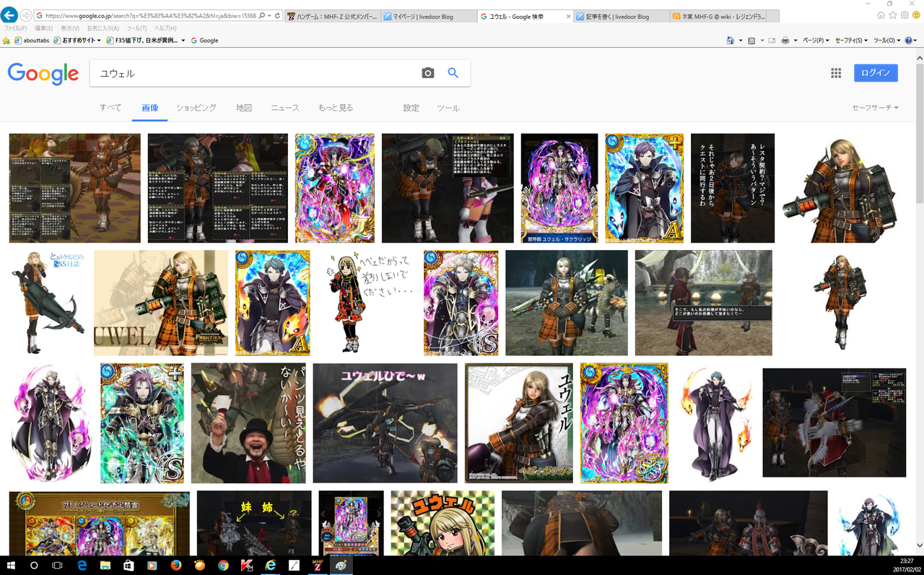This screenshot has height=575, width=924.
Task: Switch to the ハンゲーム MHF-Z browser tab
Action: coord(332,17)
